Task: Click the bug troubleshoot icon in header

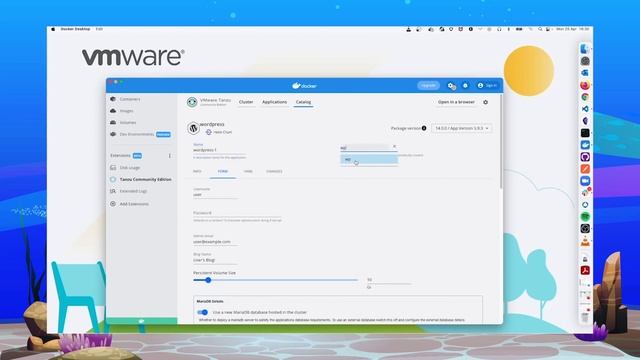Action: click(x=465, y=86)
